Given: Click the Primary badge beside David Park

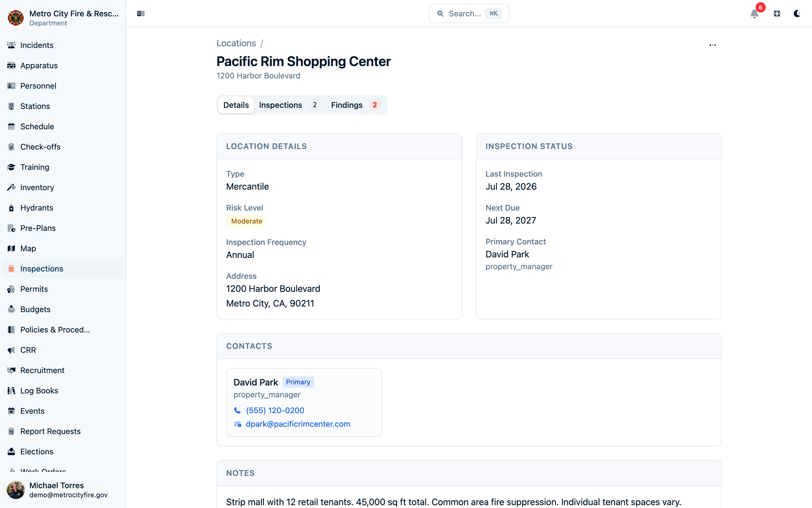Looking at the screenshot, I should pos(298,382).
